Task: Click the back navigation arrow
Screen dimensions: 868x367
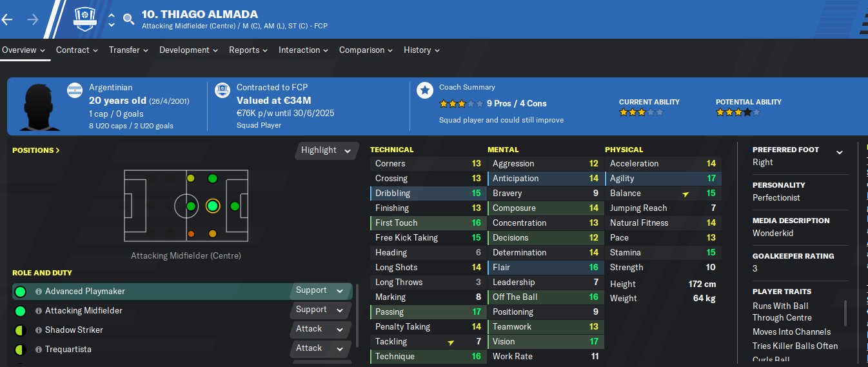Action: point(7,19)
